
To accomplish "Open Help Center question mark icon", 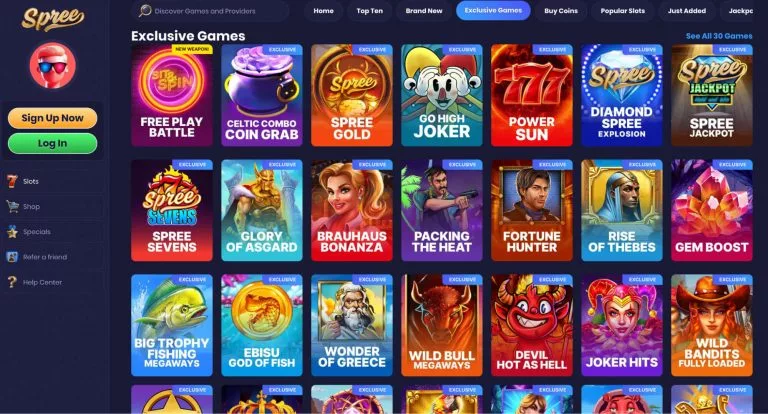I will [12, 282].
